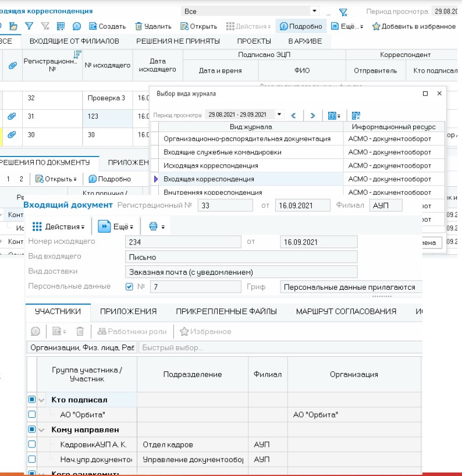Collapse the Кому направлен group

[x=41, y=430]
